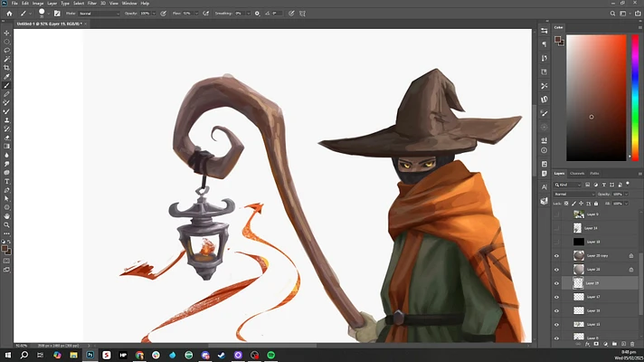Toggle lock transparent pixels
Viewport: 644px width, 362px height.
(x=566, y=204)
